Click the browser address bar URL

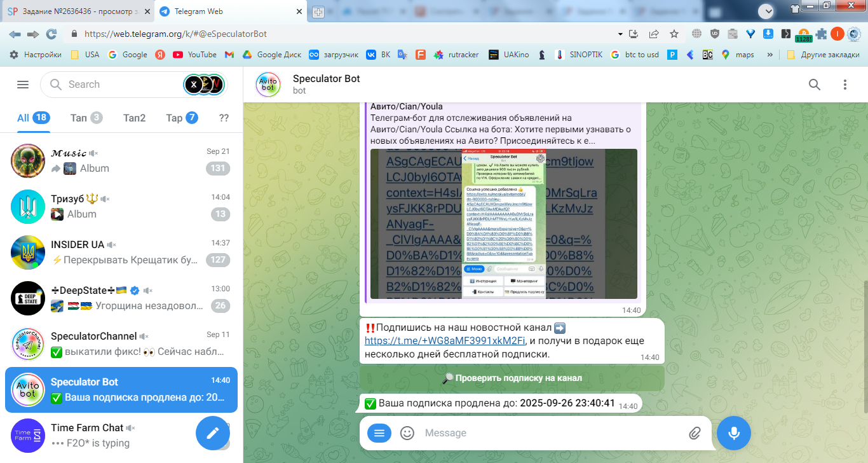(x=175, y=34)
